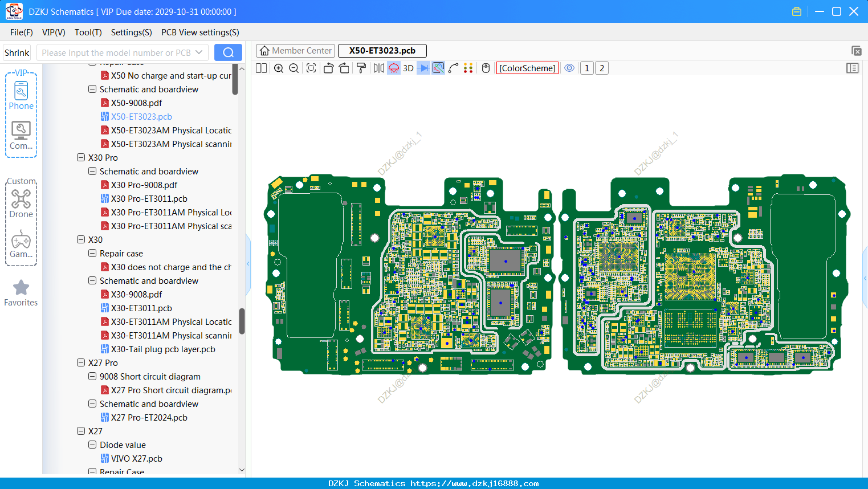The width and height of the screenshot is (868, 489).
Task: Switch to 3D board view
Action: [x=408, y=68]
